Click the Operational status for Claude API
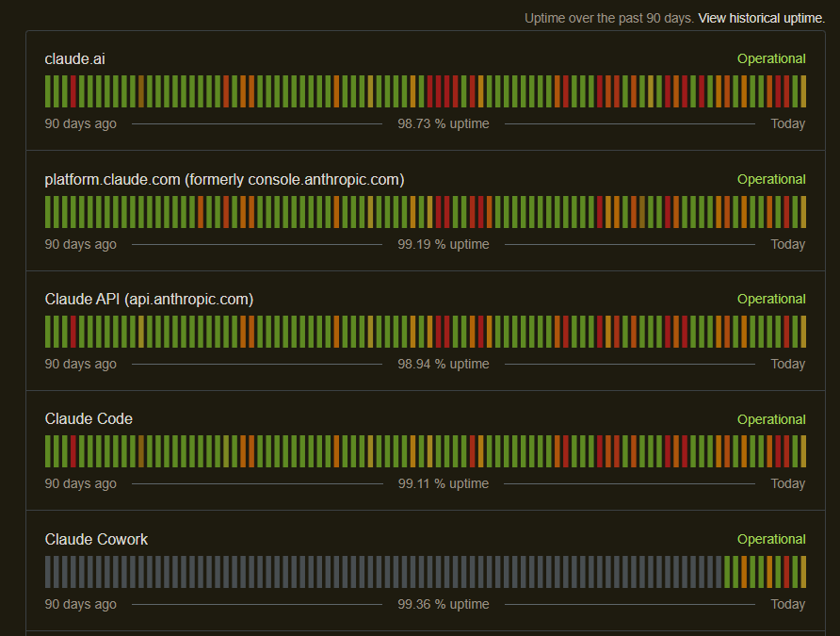Viewport: 840px width, 636px height. coord(771,299)
